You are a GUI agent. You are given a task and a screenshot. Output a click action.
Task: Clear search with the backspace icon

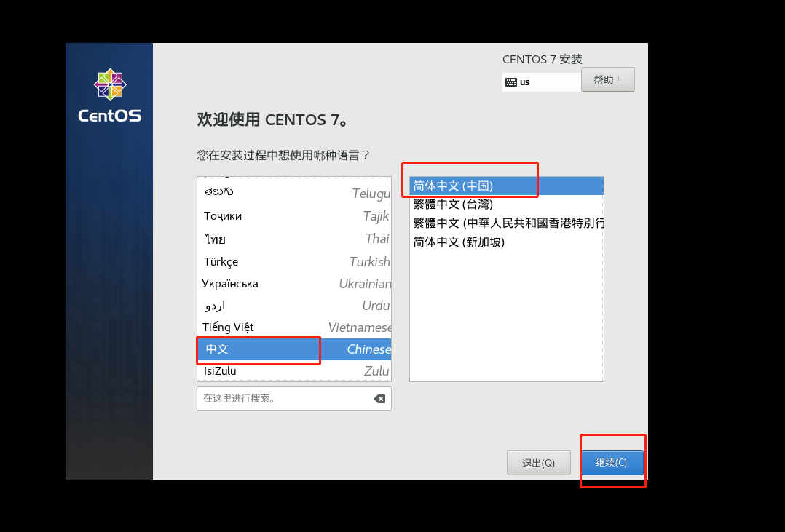pyautogui.click(x=379, y=399)
